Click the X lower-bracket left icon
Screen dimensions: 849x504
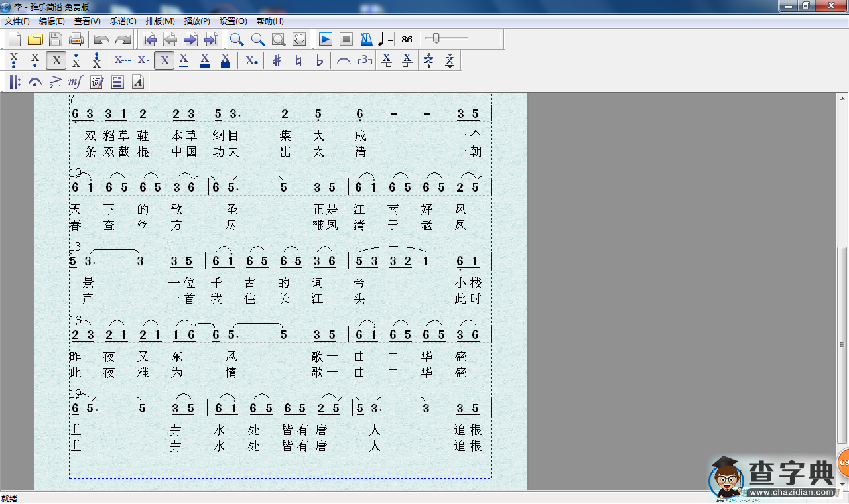tap(387, 61)
